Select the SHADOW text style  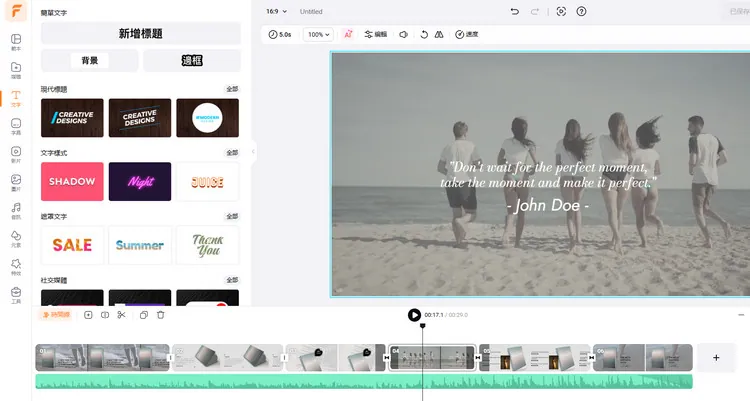pos(72,181)
